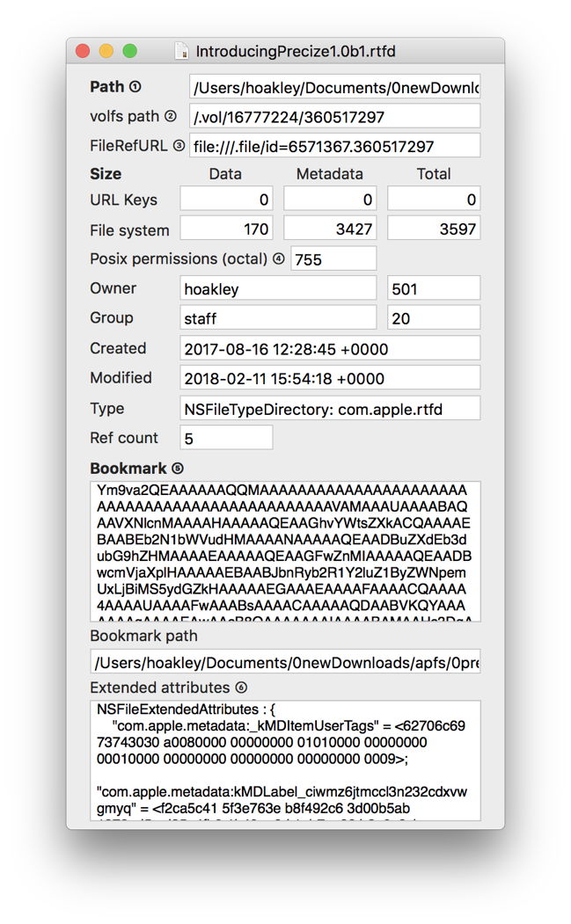Minimize the window with the yellow button
The width and height of the screenshot is (571, 924).
tap(106, 51)
